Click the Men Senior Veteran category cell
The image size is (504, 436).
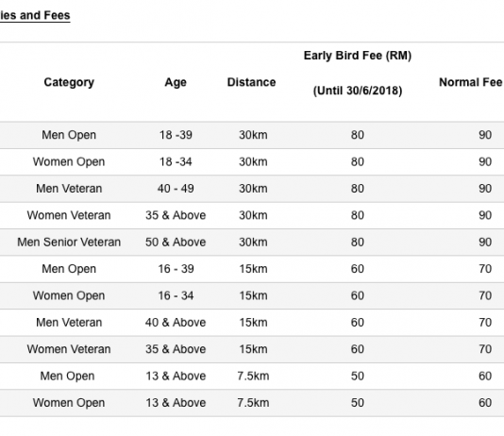tap(69, 242)
